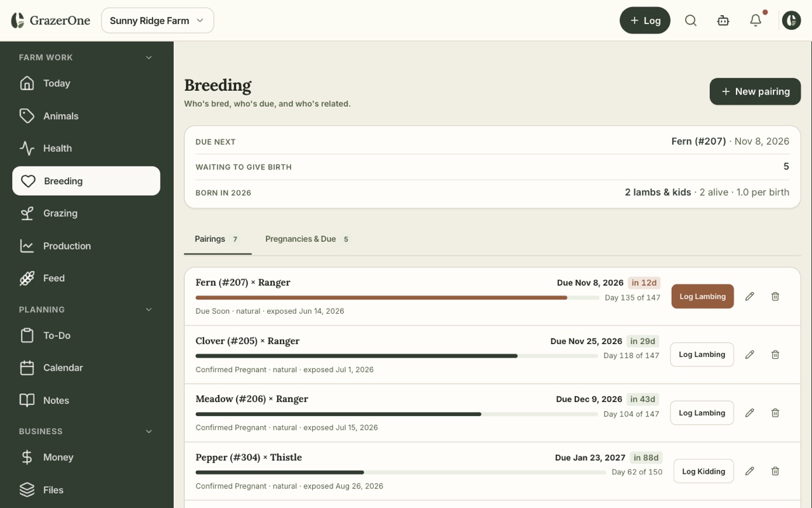
Task: Open the Grazing section
Action: (86, 213)
